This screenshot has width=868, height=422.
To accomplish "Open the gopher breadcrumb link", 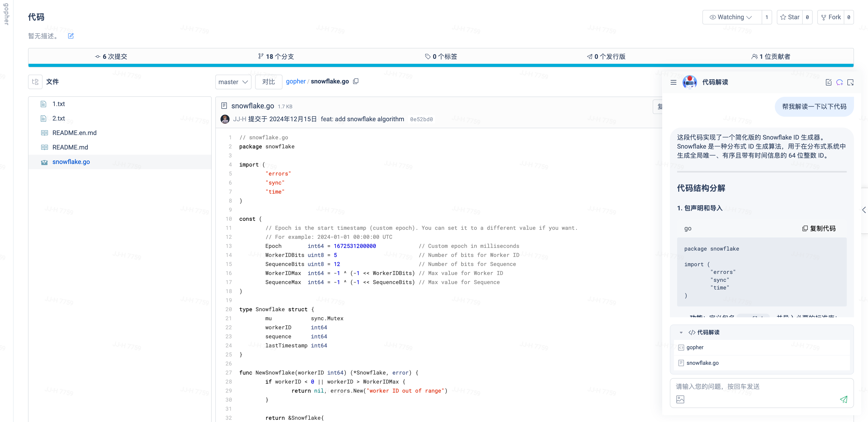I will point(296,81).
